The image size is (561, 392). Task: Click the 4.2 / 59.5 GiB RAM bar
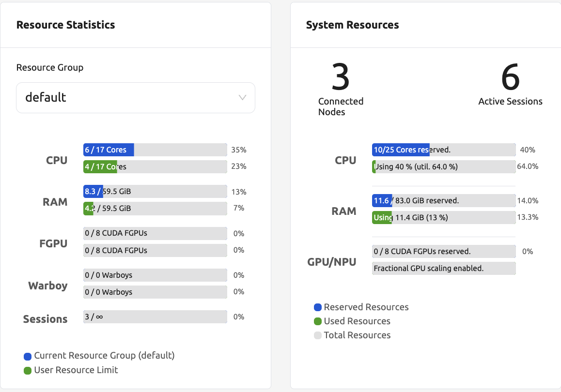(155, 209)
